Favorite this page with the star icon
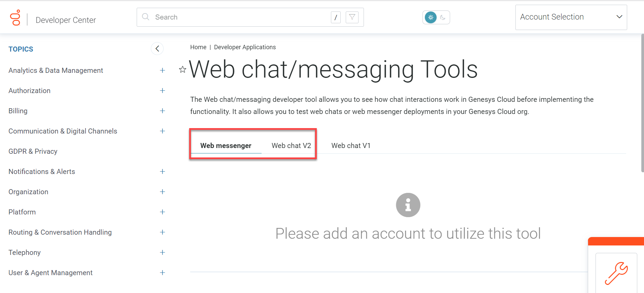This screenshot has width=644, height=293. coord(182,69)
